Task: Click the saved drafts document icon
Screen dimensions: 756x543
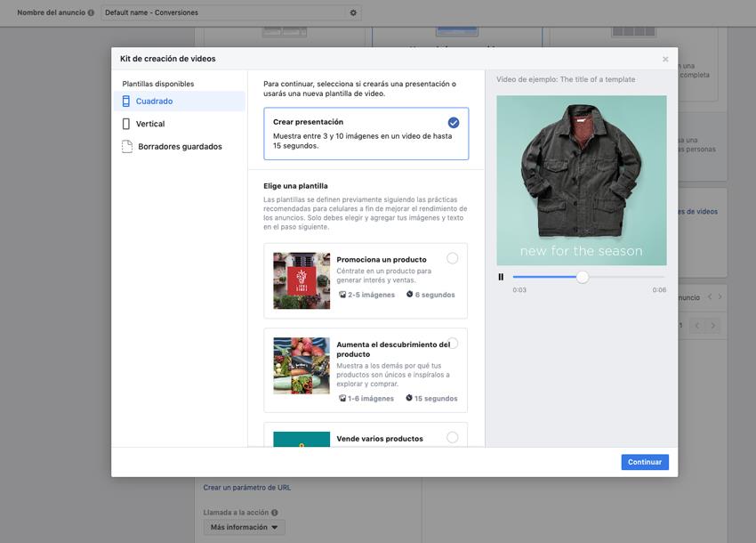Action: point(127,147)
